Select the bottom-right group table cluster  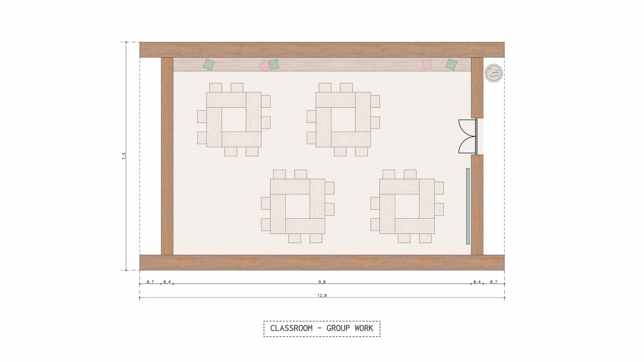click(407, 206)
